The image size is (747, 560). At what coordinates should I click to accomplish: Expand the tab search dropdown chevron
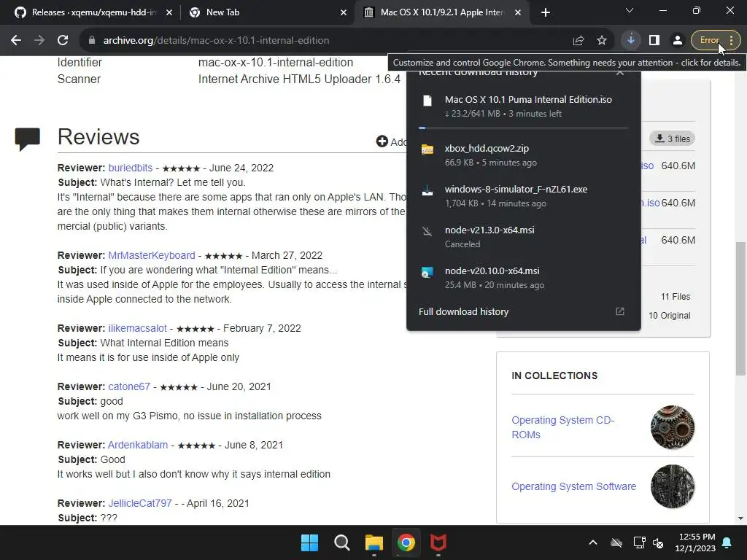630,10
